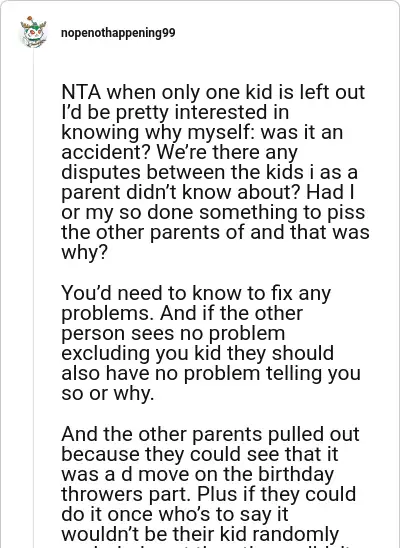
Task: Click the line "was a d move on the birthday"
Action: 197,474
